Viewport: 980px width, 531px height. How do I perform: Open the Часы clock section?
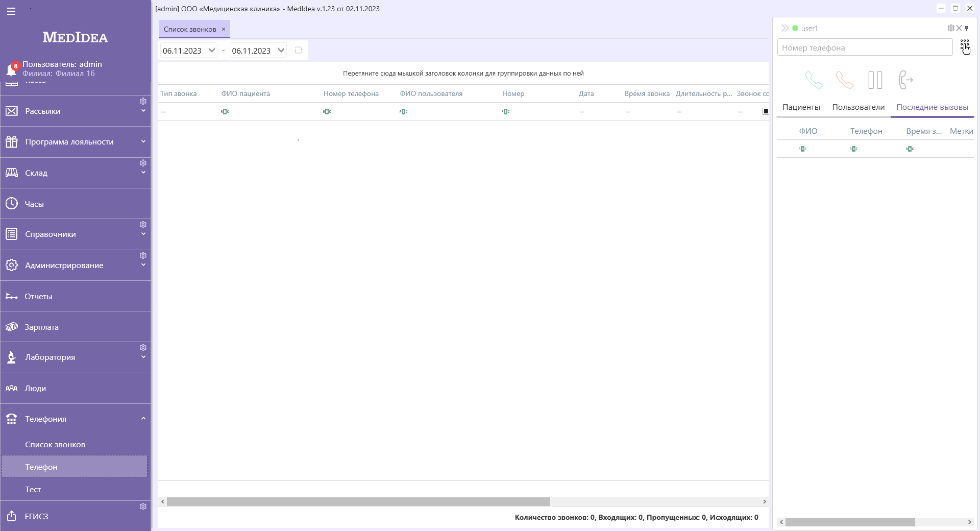pyautogui.click(x=76, y=204)
